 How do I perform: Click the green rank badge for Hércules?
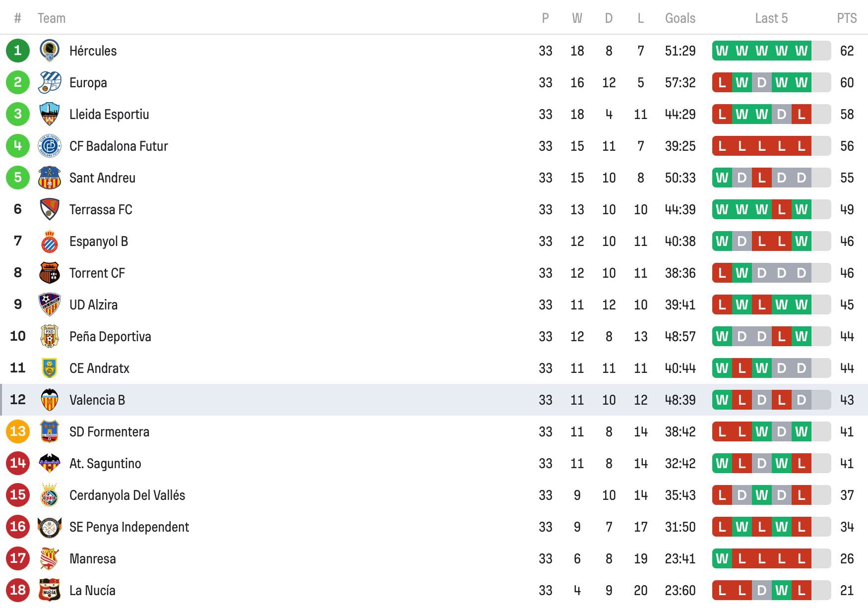[x=18, y=51]
